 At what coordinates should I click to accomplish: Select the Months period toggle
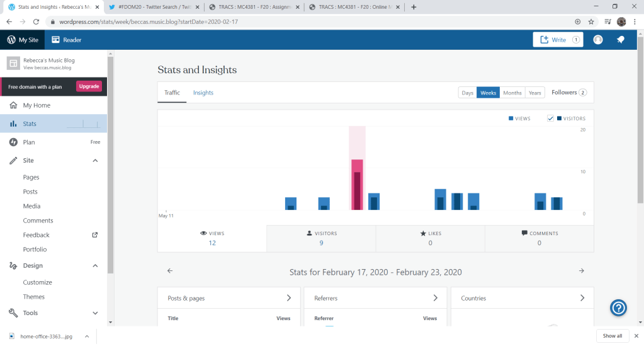[x=512, y=93]
